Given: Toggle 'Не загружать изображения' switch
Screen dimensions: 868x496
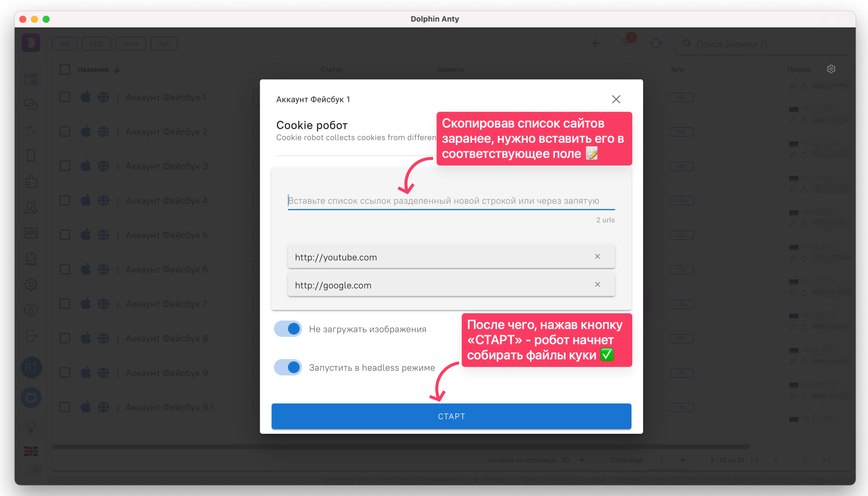Looking at the screenshot, I should pyautogui.click(x=288, y=329).
